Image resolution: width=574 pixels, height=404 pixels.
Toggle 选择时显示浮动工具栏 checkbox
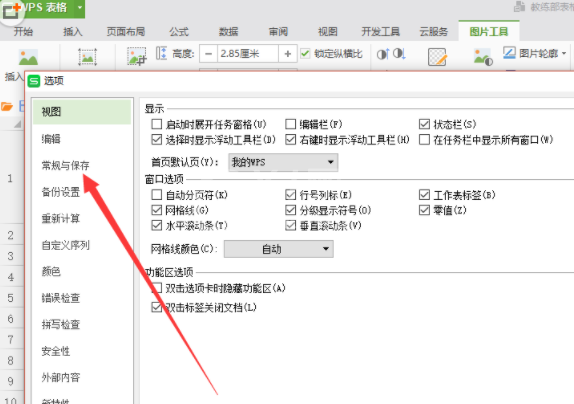[x=156, y=139]
